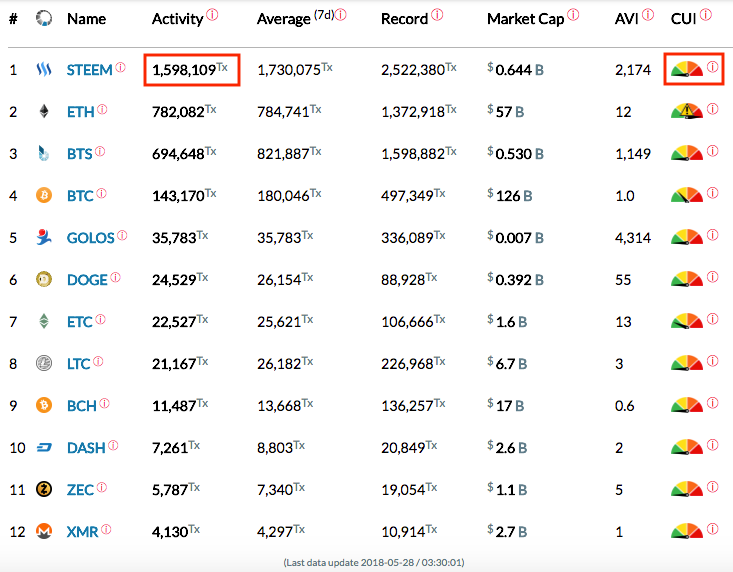Click the info icon beside BCH name

coord(104,403)
